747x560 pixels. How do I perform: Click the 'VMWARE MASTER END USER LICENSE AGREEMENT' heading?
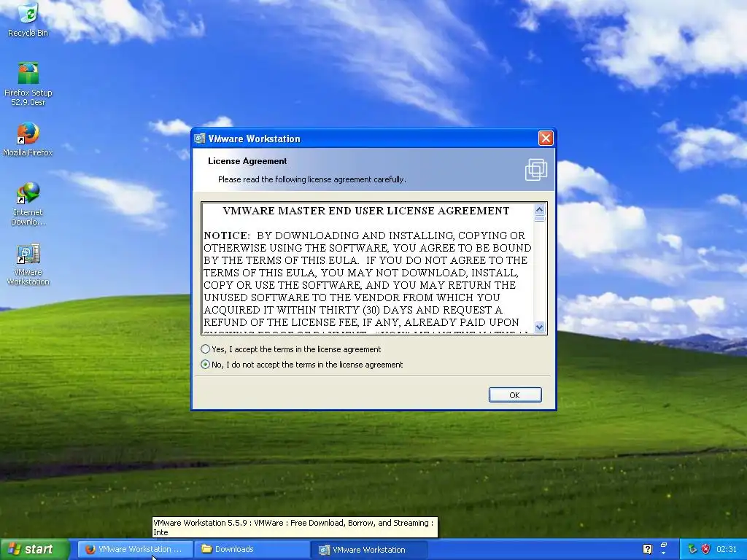pyautogui.click(x=366, y=211)
